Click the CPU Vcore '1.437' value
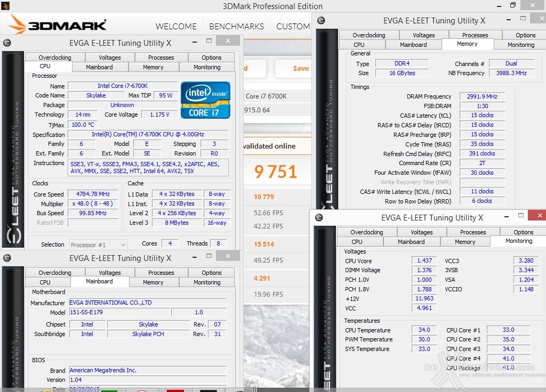 click(x=424, y=260)
